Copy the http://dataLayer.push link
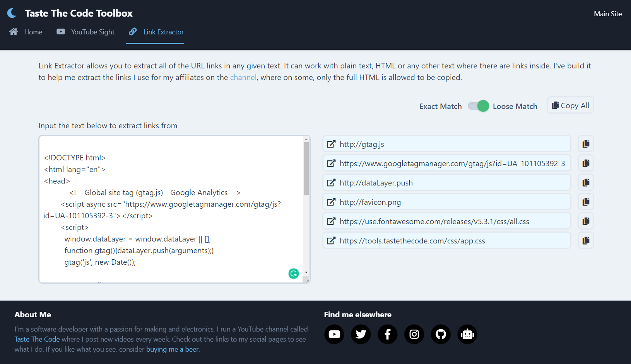631x364 pixels. (x=586, y=182)
